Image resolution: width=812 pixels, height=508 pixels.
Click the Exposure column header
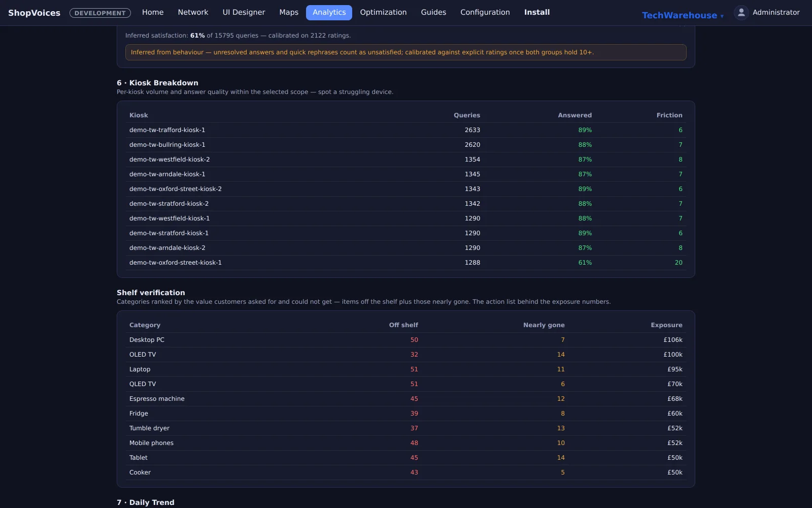(666, 325)
